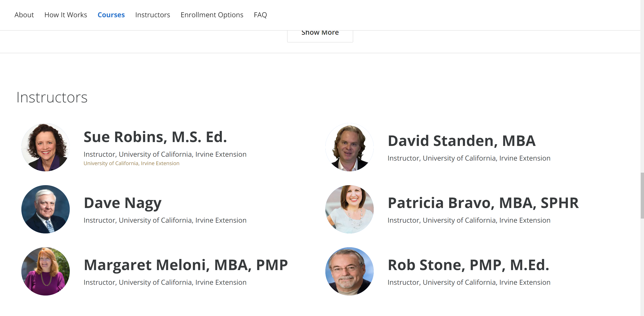Click David Standen's profile photo
644x316 pixels.
(x=349, y=147)
